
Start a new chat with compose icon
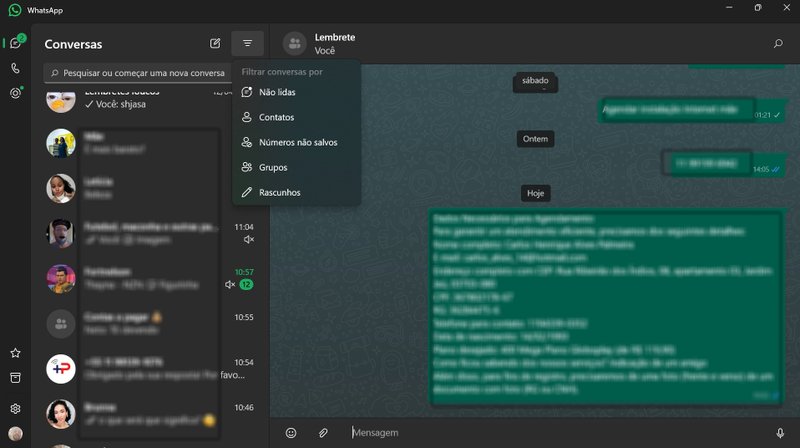click(x=215, y=43)
